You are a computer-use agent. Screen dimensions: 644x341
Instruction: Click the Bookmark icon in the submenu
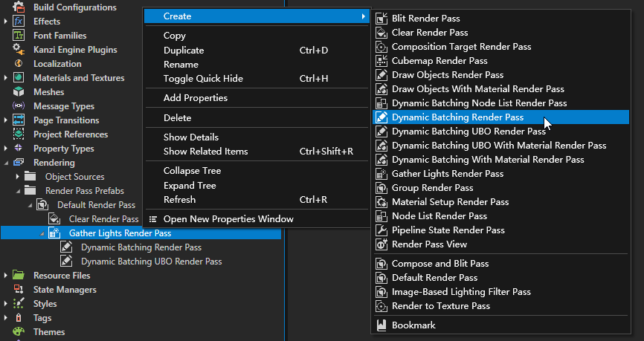pos(381,325)
